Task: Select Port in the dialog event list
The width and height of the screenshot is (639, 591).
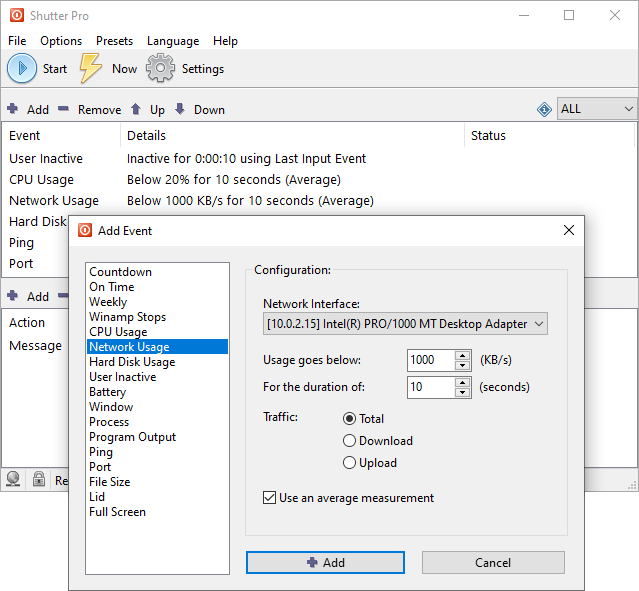Action: [157, 467]
